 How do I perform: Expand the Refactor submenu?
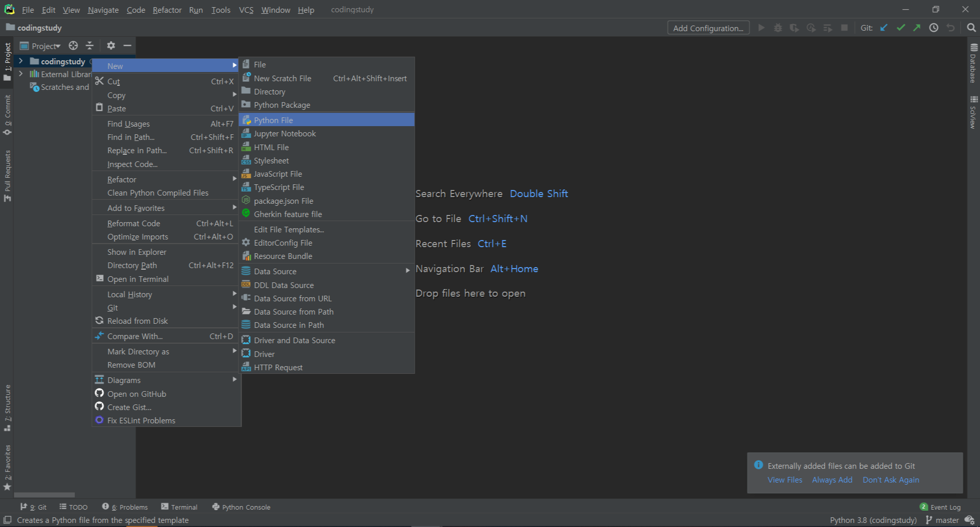[x=165, y=179]
